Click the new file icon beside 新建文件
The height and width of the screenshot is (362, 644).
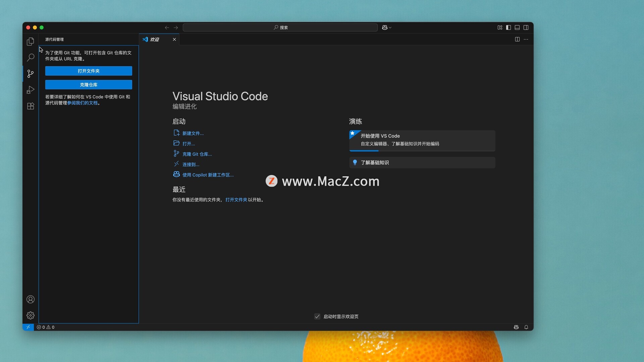coord(176,133)
